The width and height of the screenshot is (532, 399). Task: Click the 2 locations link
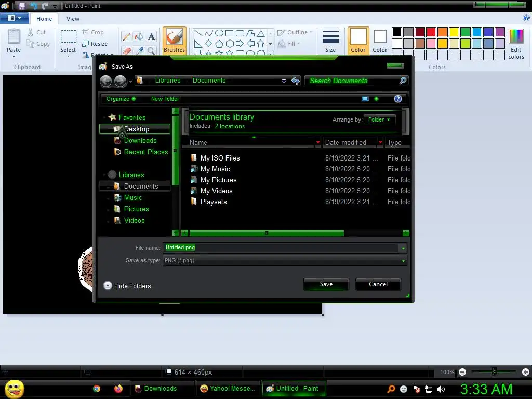point(230,126)
